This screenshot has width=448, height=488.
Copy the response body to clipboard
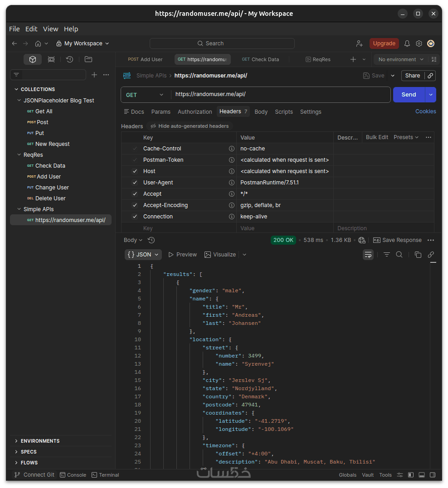coord(418,255)
